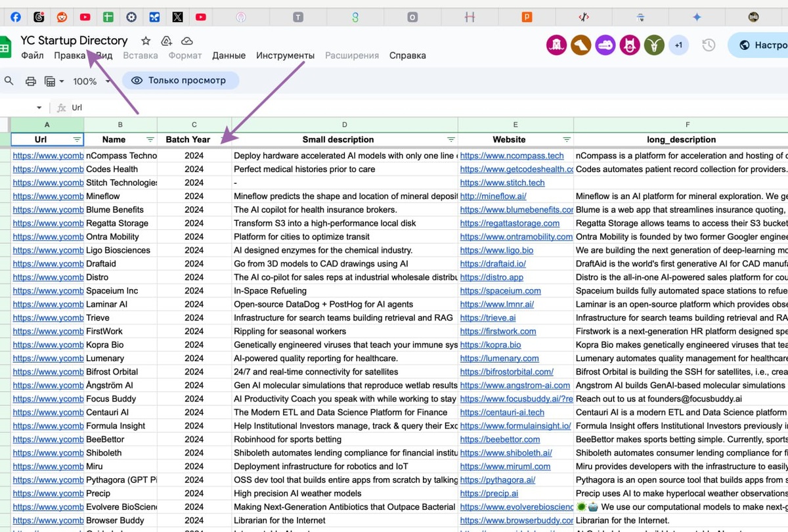The width and height of the screenshot is (788, 532).
Task: Open the name box dropdown arrow
Action: coord(39,108)
